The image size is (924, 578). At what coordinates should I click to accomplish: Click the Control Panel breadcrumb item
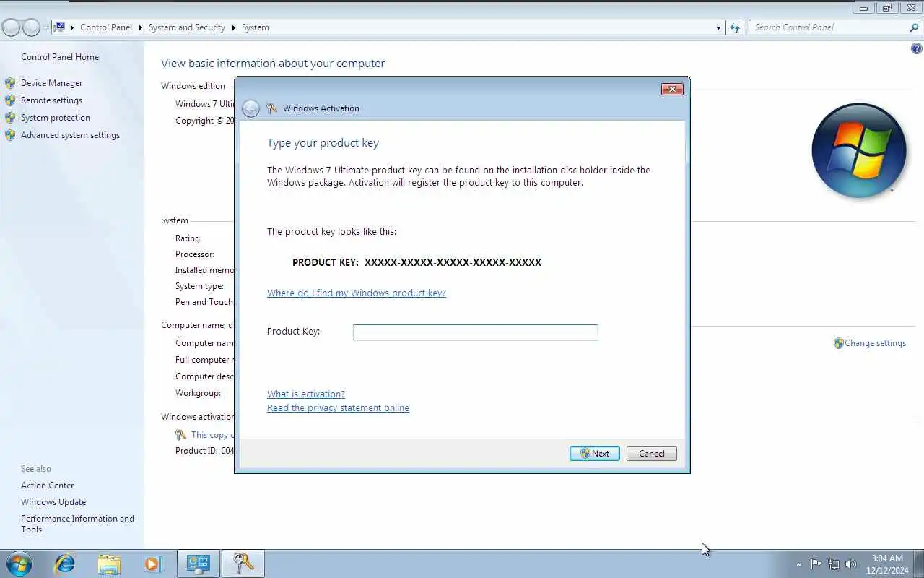106,27
